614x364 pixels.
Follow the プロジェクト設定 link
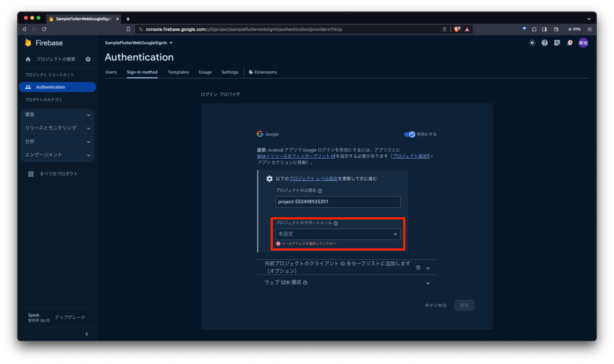[411, 156]
